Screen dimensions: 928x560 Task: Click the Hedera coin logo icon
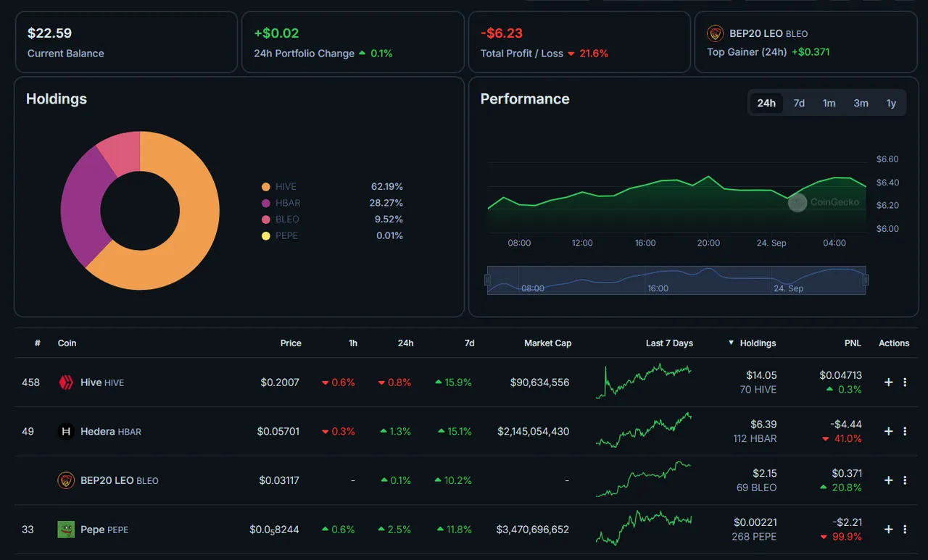[66, 432]
